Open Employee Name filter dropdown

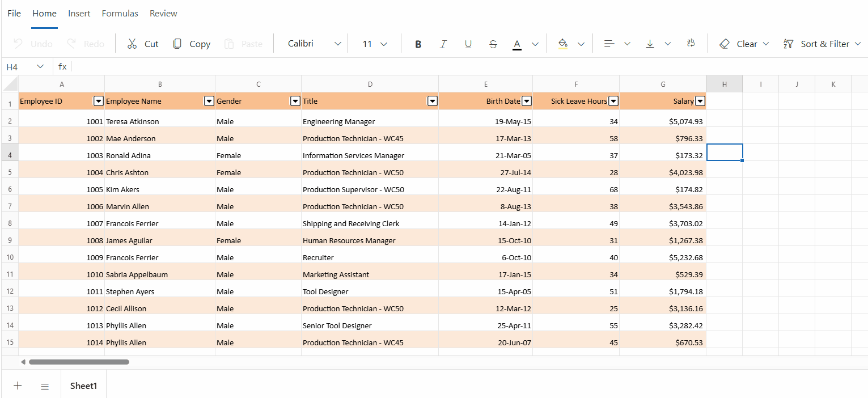click(208, 101)
